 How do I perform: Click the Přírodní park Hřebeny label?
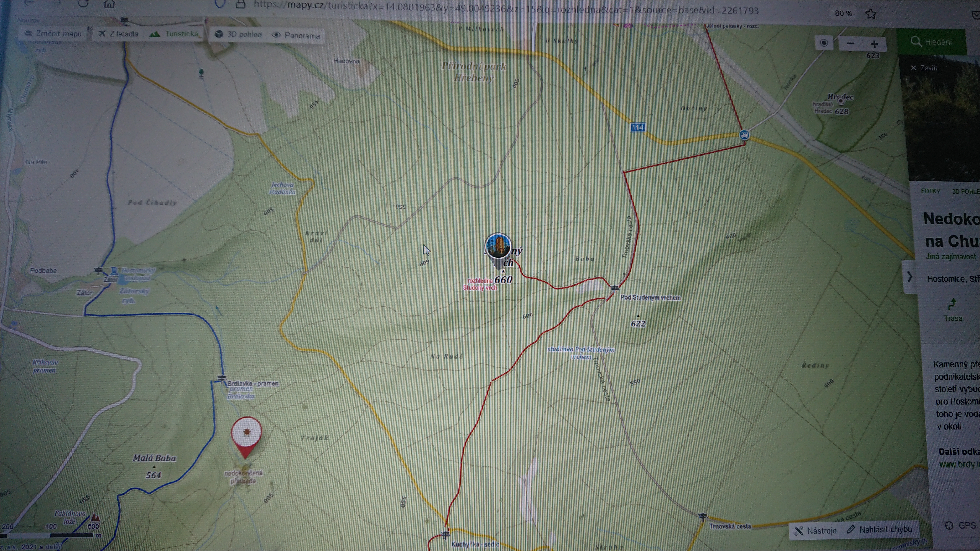point(474,72)
